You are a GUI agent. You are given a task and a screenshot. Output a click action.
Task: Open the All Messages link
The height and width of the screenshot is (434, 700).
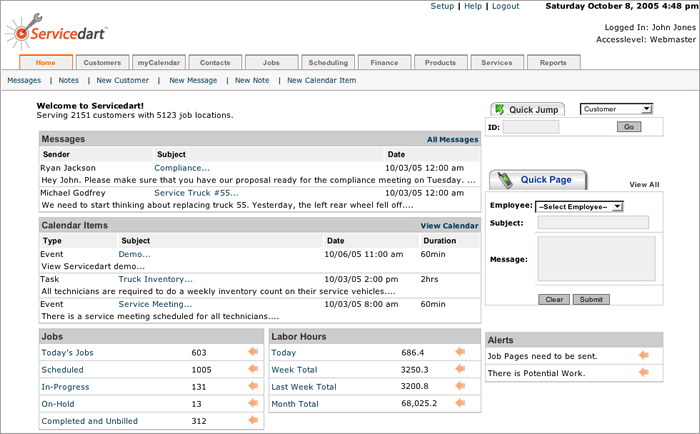click(x=452, y=140)
